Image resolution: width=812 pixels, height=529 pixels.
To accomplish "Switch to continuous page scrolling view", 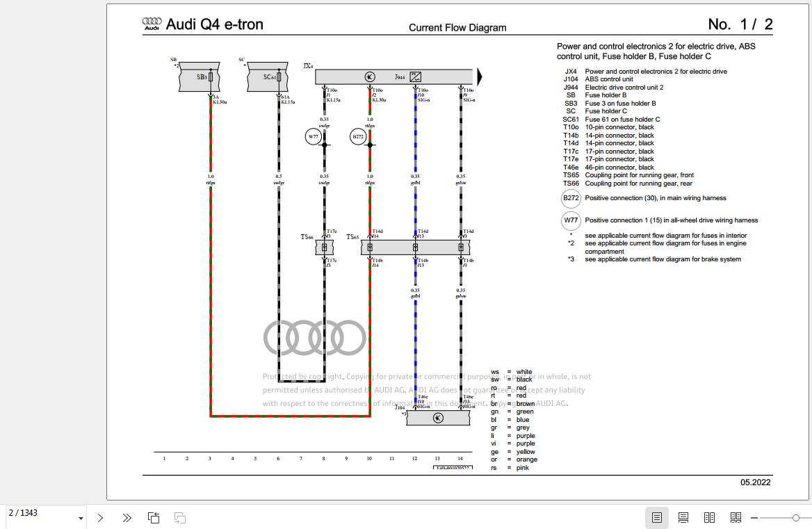I will [x=683, y=518].
